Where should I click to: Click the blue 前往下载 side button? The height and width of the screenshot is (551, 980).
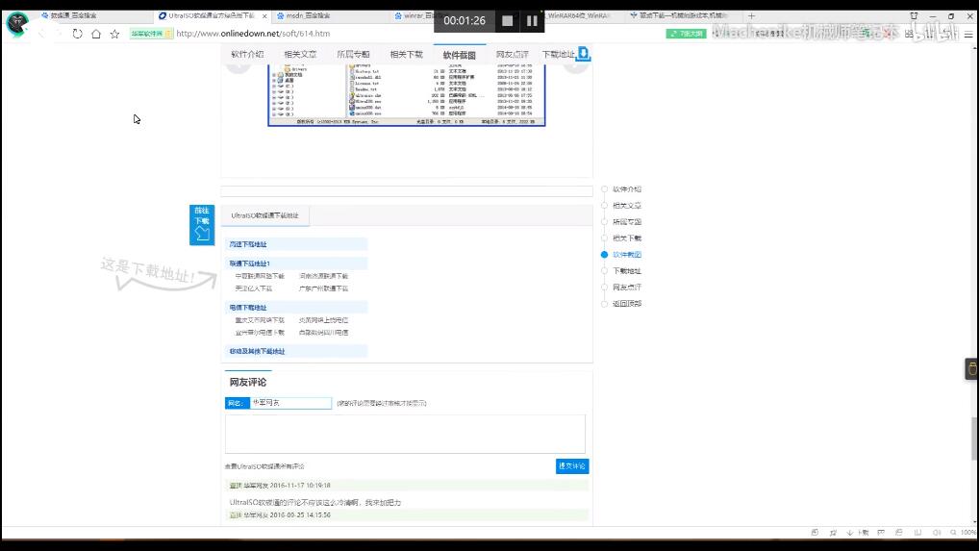[x=202, y=225]
